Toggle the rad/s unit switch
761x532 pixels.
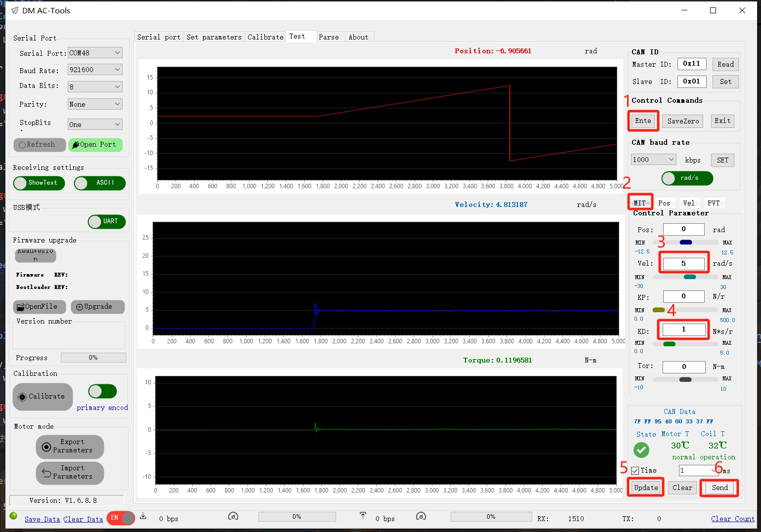687,178
